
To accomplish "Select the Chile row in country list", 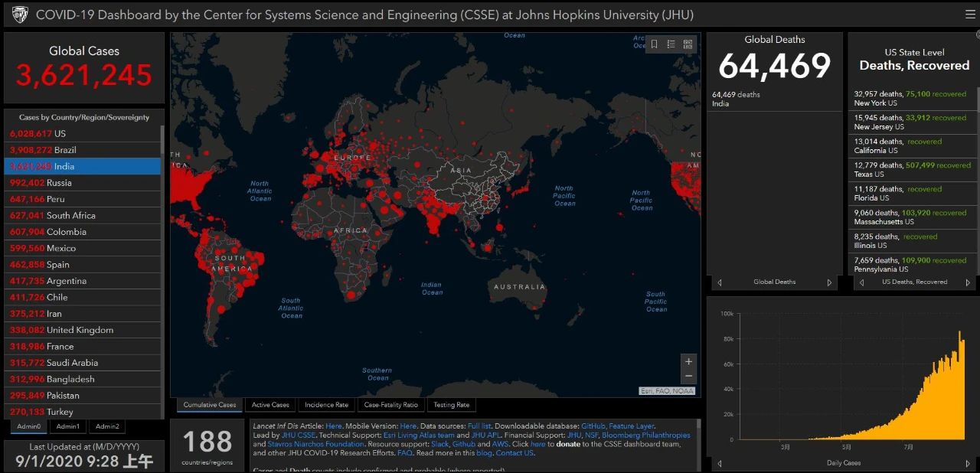I will tap(83, 298).
